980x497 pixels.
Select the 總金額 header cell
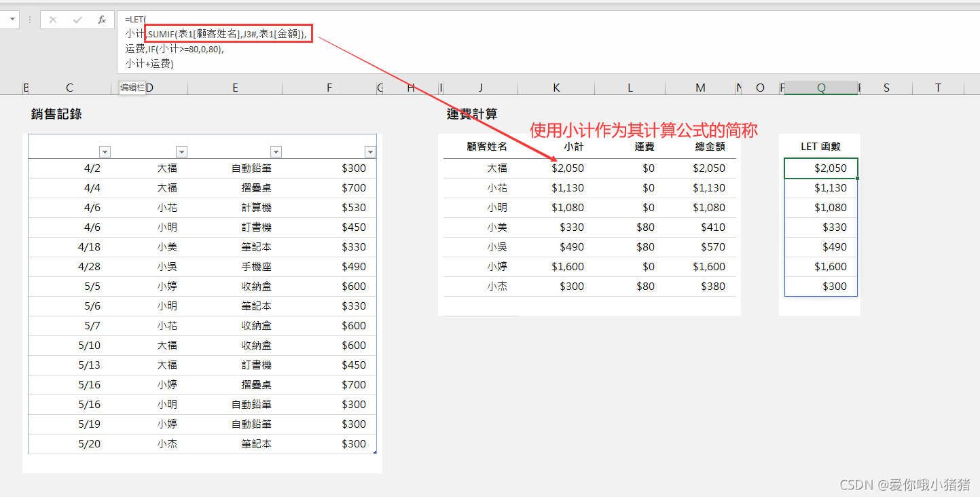(x=710, y=146)
